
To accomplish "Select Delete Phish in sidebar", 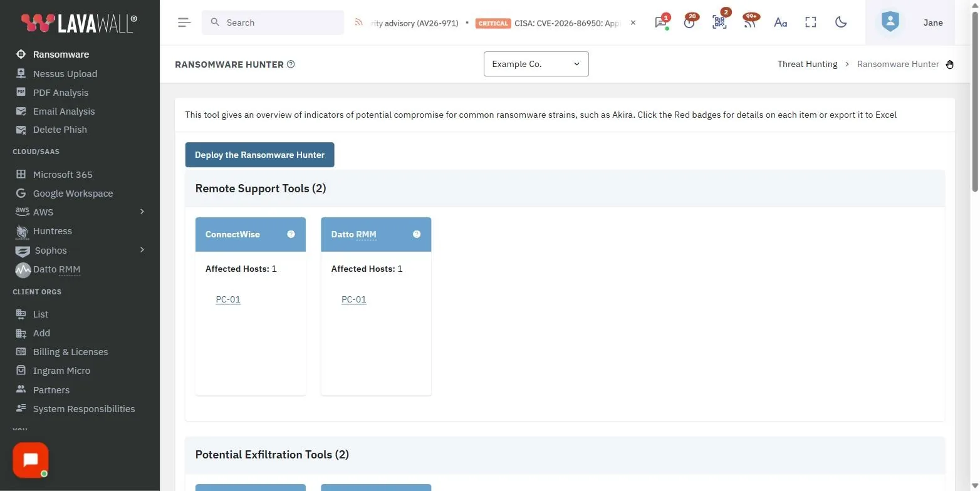I will 60,130.
